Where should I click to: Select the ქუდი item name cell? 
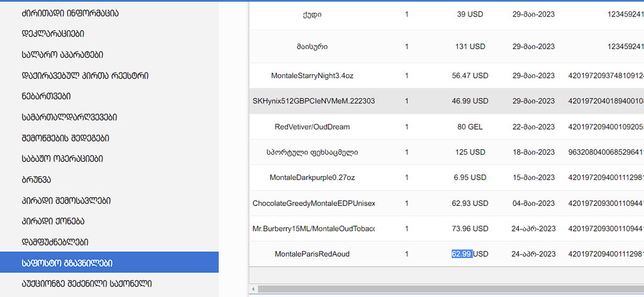(312, 14)
